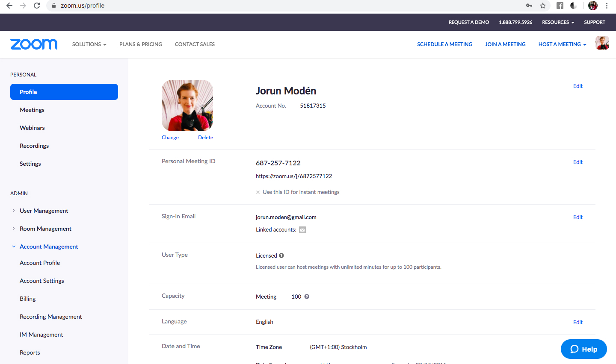Click the profile photo of Jorun Modén
The width and height of the screenshot is (616, 364).
click(187, 106)
